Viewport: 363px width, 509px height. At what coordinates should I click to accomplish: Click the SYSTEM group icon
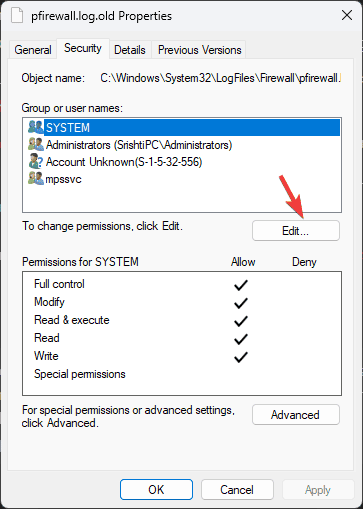coord(36,127)
